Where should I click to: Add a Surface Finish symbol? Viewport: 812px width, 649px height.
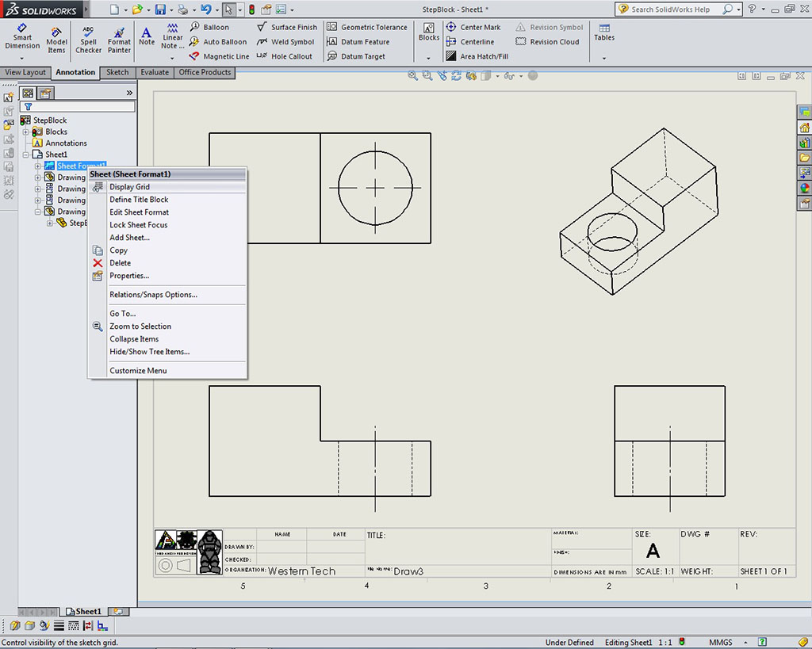(287, 27)
